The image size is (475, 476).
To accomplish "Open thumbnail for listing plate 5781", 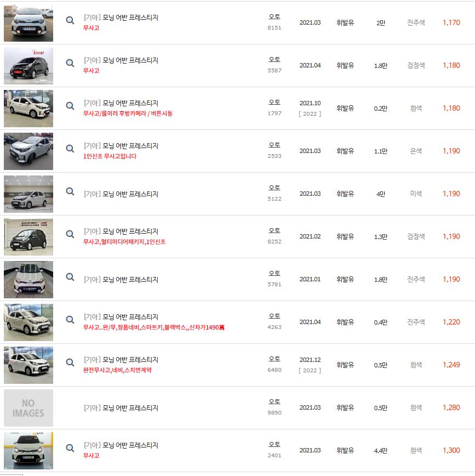I will click(28, 280).
